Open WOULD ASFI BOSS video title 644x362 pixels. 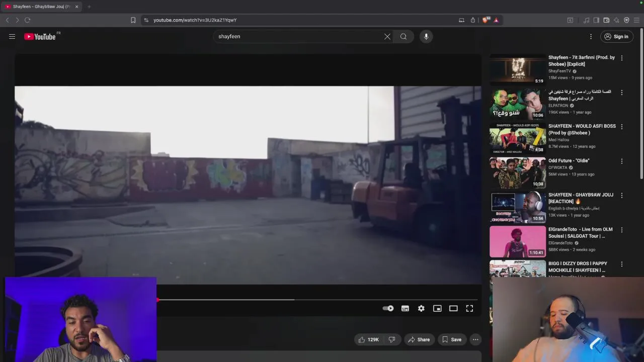[x=582, y=129]
